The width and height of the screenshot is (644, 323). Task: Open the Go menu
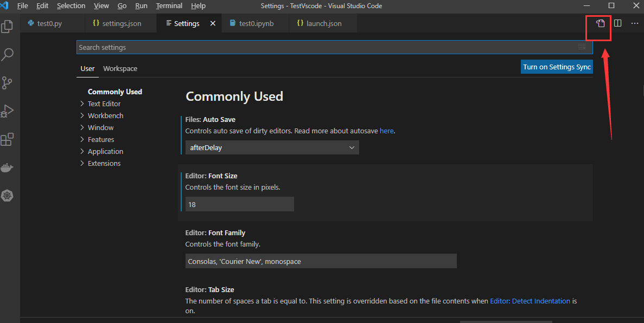[122, 6]
